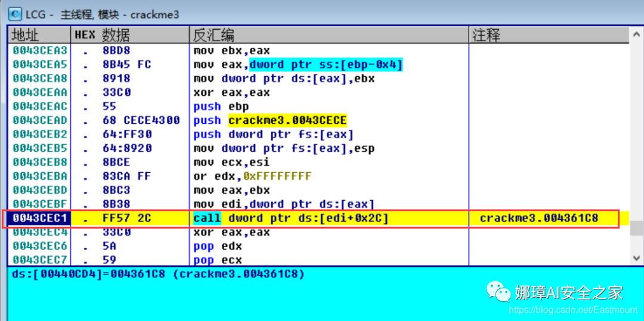Select highlighted address 0043CEC1
This screenshot has width=644, height=321.
39,219
